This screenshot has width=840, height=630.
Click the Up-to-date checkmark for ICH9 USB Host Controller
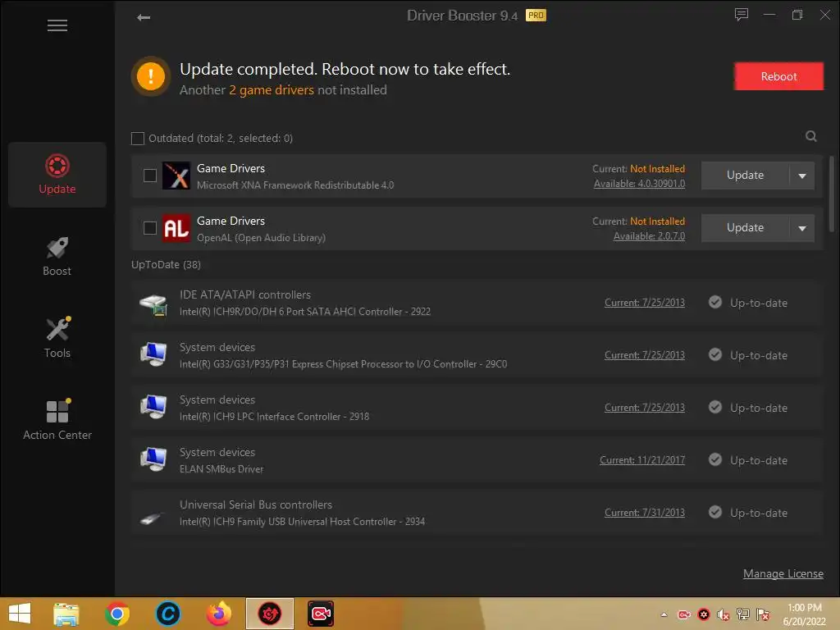pos(714,512)
